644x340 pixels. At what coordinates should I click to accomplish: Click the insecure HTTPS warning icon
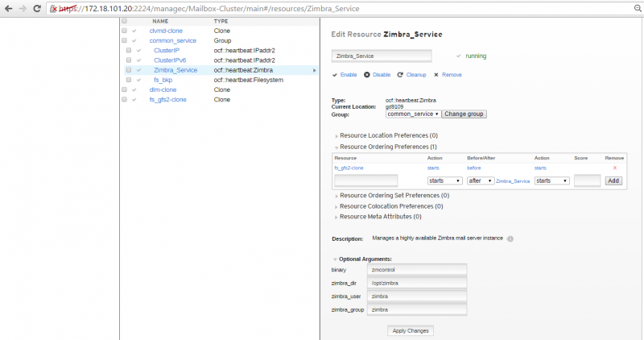tap(53, 9)
